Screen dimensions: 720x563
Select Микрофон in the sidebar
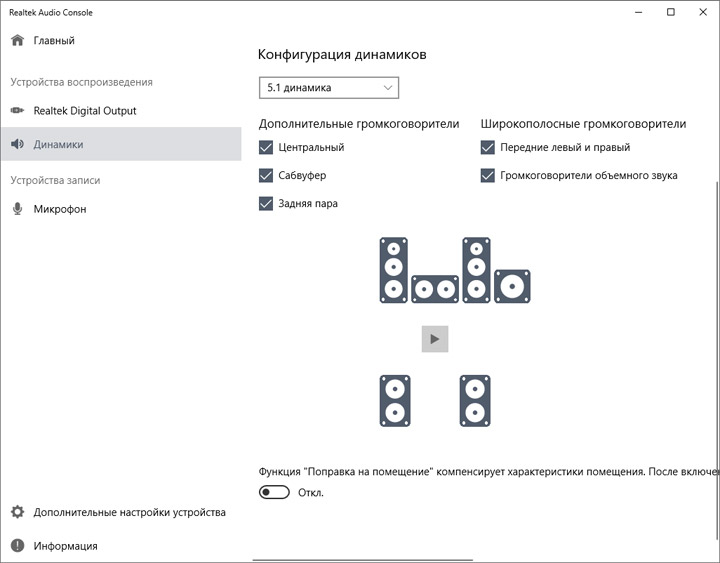click(x=60, y=209)
